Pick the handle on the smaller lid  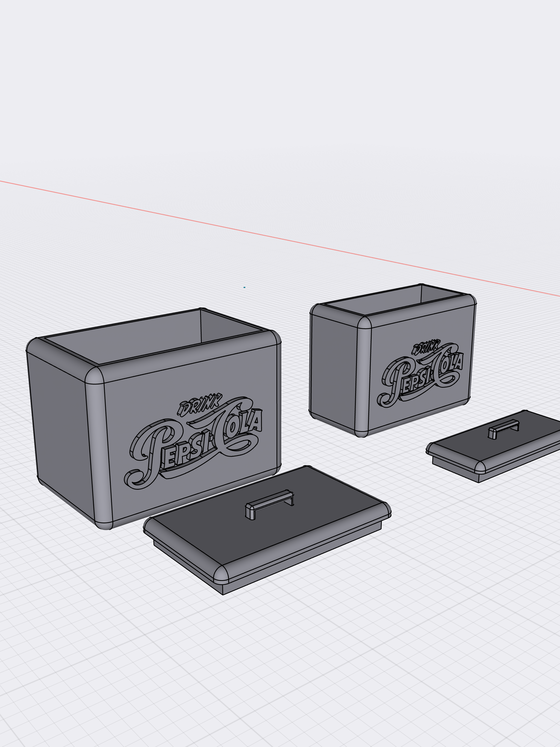pos(504,429)
